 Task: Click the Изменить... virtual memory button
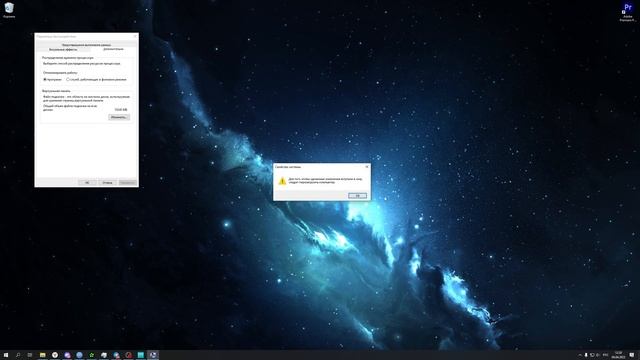click(119, 117)
